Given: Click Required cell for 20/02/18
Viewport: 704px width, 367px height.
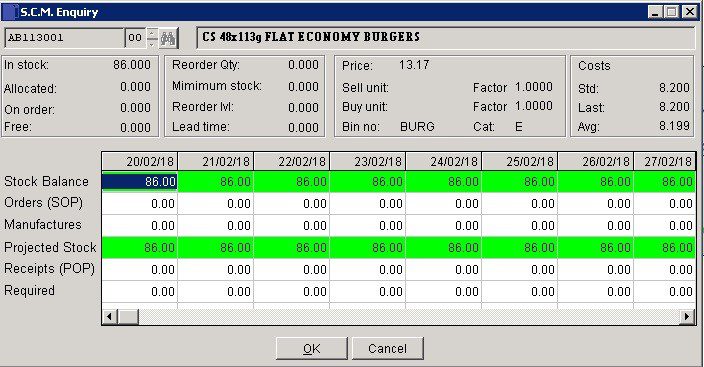Looking at the screenshot, I should (x=140, y=292).
